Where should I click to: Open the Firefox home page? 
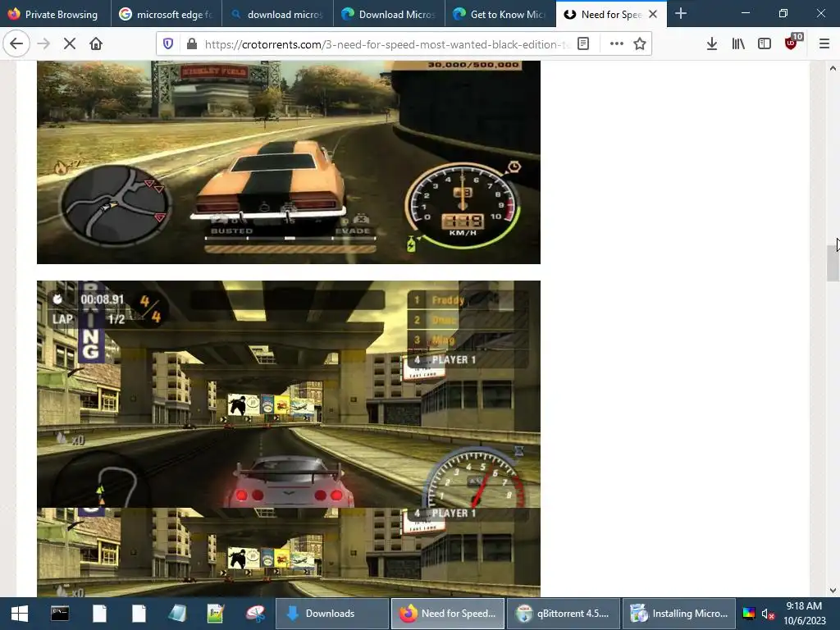[96, 44]
